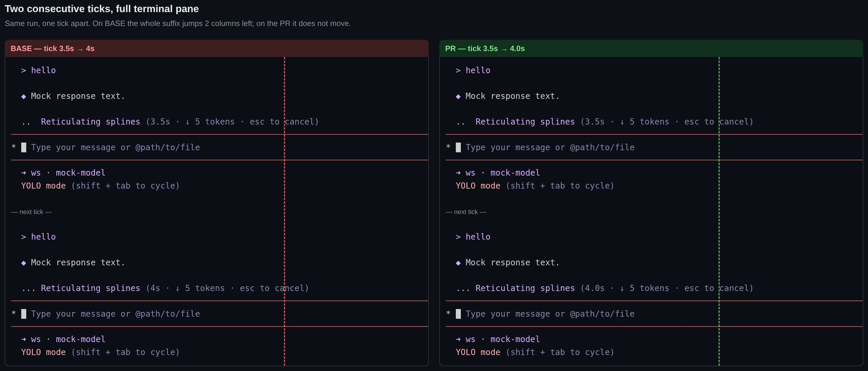Image resolution: width=868 pixels, height=371 pixels.
Task: Click 'YOLO mode' in BASE 3.5s snapshot
Action: click(x=43, y=186)
